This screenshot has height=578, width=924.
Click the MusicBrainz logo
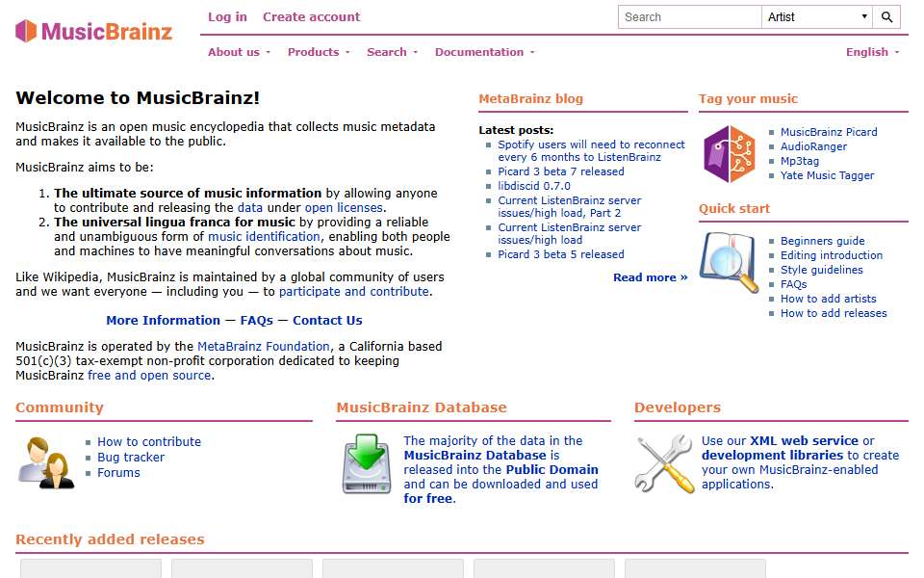[93, 31]
